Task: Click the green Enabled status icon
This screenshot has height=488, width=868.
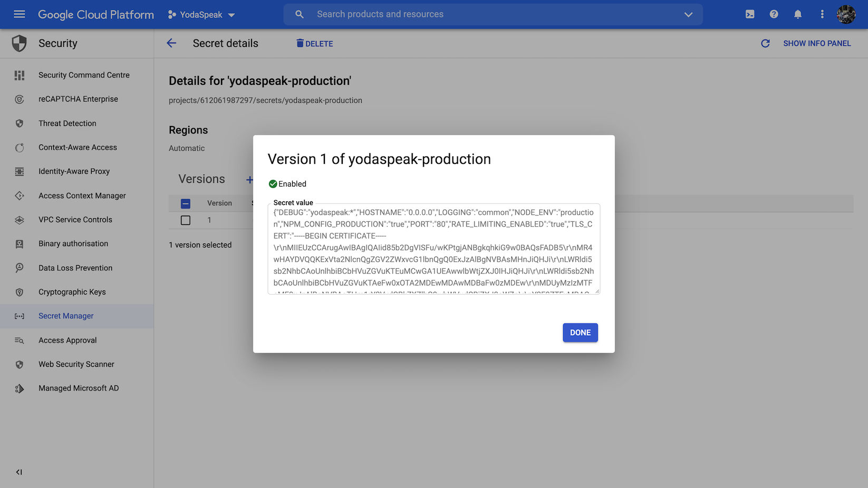Action: point(273,184)
